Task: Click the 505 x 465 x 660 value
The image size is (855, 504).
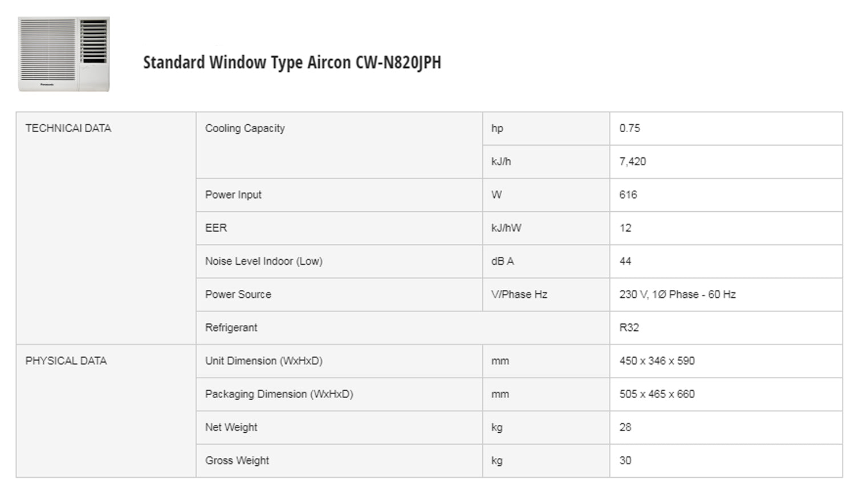Action: tap(657, 394)
